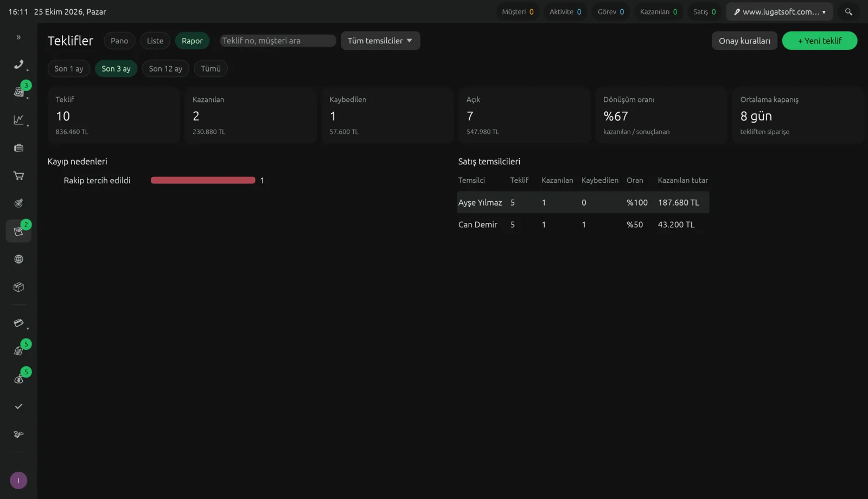Viewport: 868px width, 499px height.
Task: Switch to the Liste tab
Action: tap(155, 41)
